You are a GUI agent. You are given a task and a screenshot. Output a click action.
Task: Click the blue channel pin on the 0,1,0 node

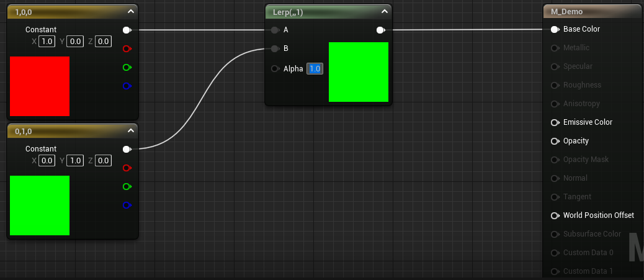(x=127, y=205)
